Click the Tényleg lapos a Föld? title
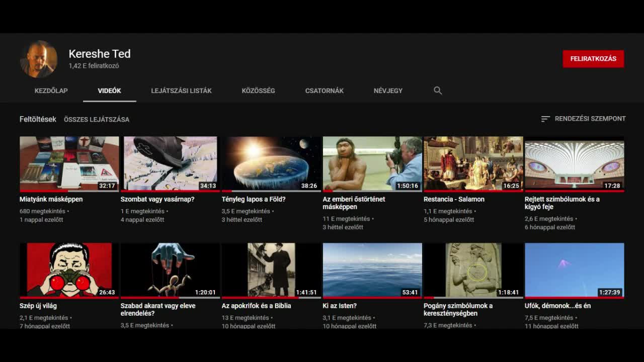 pos(254,200)
